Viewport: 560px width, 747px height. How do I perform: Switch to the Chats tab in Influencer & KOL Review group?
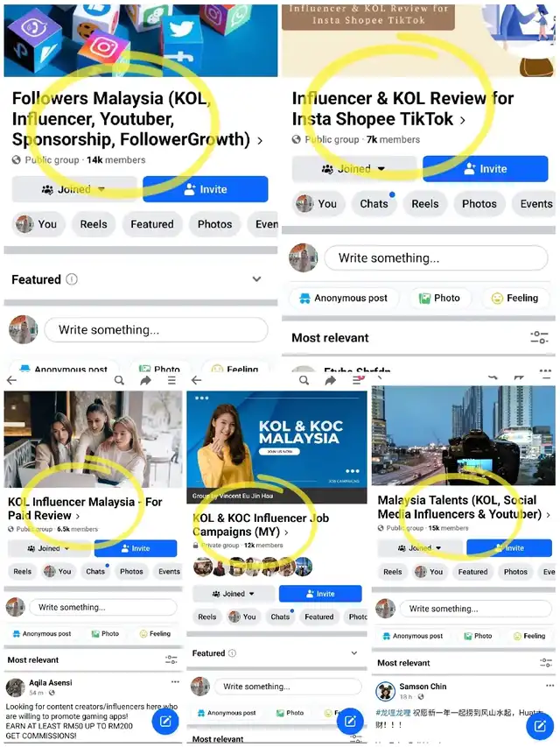[x=374, y=204]
